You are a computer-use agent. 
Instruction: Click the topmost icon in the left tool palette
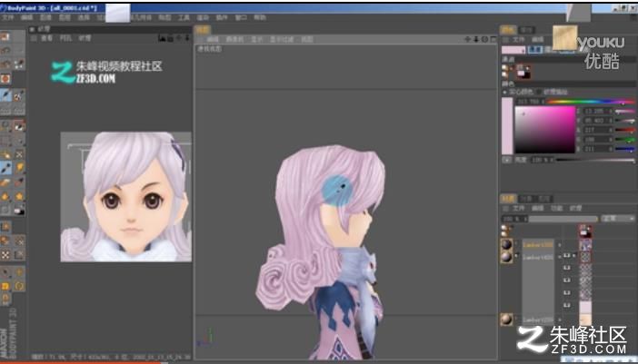(5, 36)
